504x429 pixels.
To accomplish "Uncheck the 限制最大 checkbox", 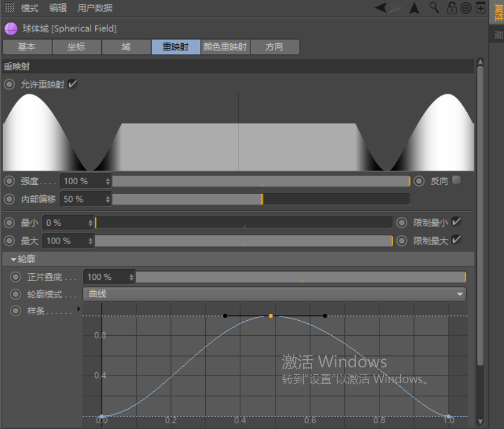I will pos(456,240).
